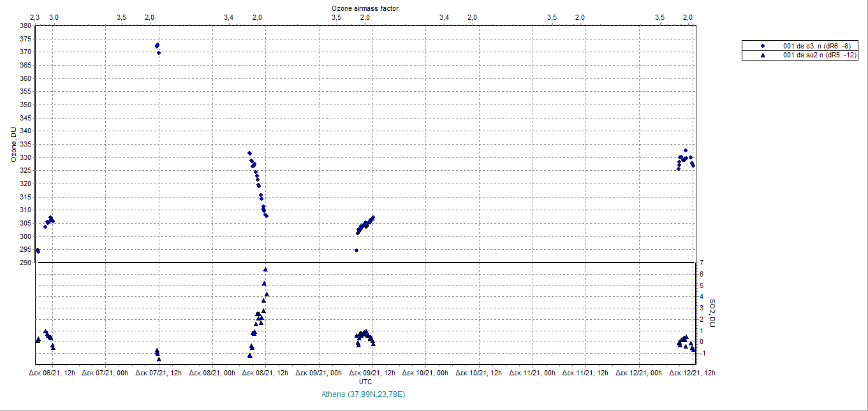The height and width of the screenshot is (411, 868).
Task: Click the 'Δεκ 09/21, 00h' time axis label
Action: (320, 373)
